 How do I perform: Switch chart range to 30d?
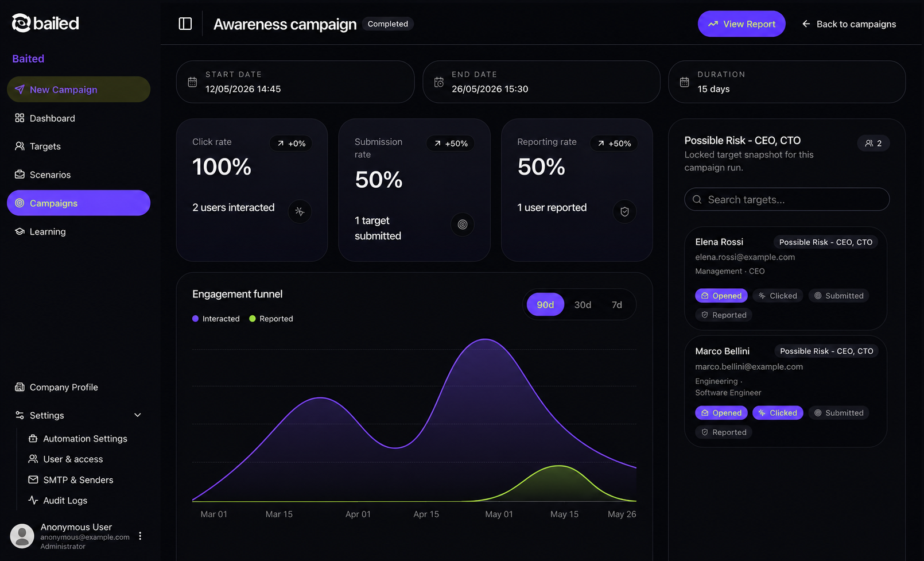pos(583,304)
